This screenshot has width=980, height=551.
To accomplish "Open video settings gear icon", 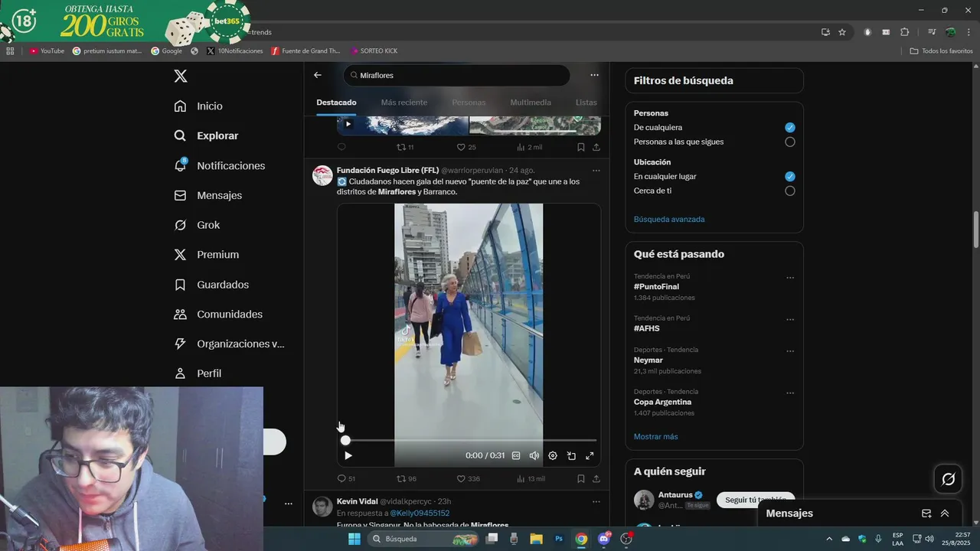I will 553,455.
